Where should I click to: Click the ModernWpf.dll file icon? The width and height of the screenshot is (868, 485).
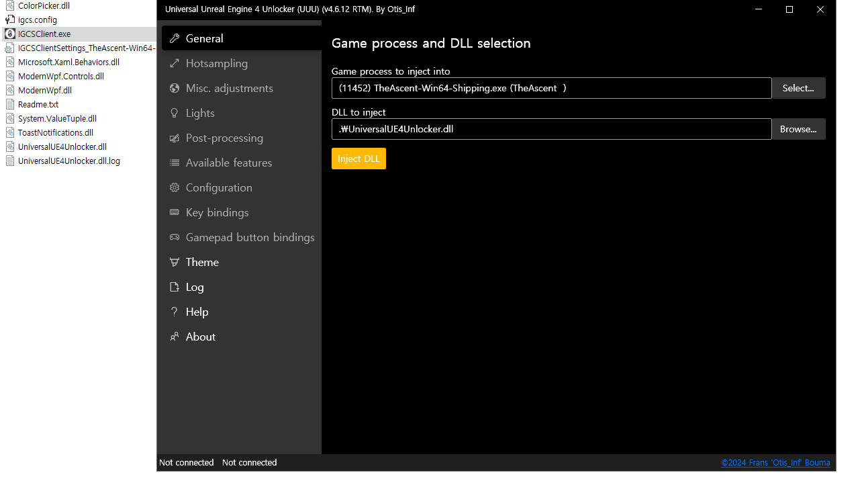[x=10, y=90]
